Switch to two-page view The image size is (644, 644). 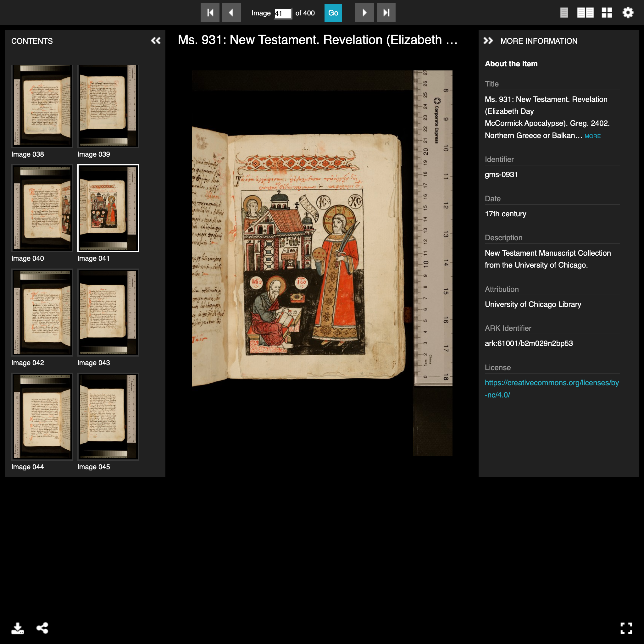[x=585, y=13]
